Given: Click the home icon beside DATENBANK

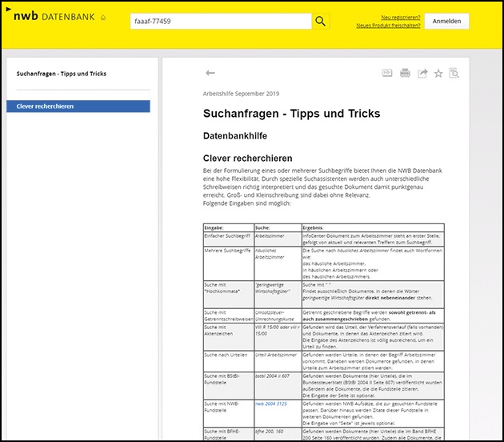Looking at the screenshot, I should [103, 18].
